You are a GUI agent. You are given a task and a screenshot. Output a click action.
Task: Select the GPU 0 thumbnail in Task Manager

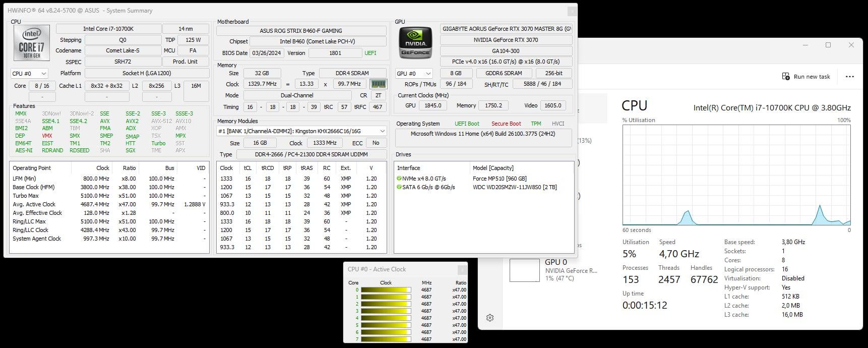tap(525, 270)
